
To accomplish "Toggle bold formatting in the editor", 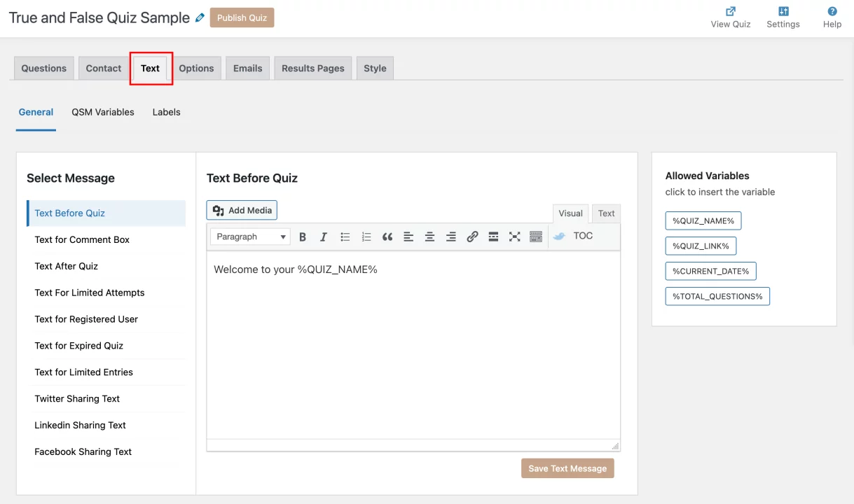I will pyautogui.click(x=302, y=237).
